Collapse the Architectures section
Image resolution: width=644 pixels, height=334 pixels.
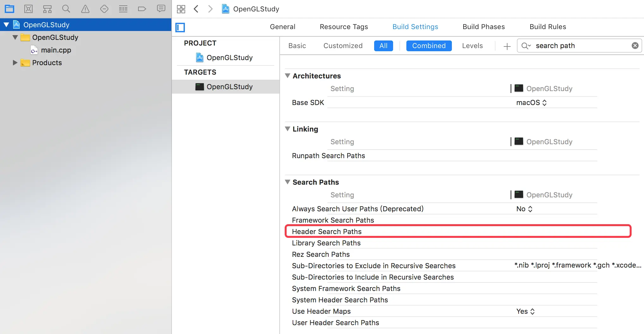tap(288, 76)
